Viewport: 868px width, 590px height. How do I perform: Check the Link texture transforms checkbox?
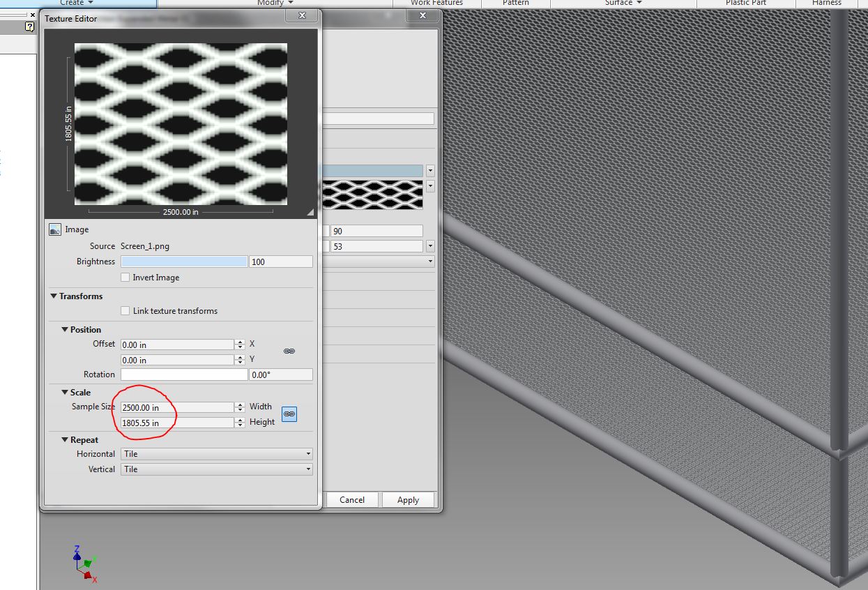point(125,310)
